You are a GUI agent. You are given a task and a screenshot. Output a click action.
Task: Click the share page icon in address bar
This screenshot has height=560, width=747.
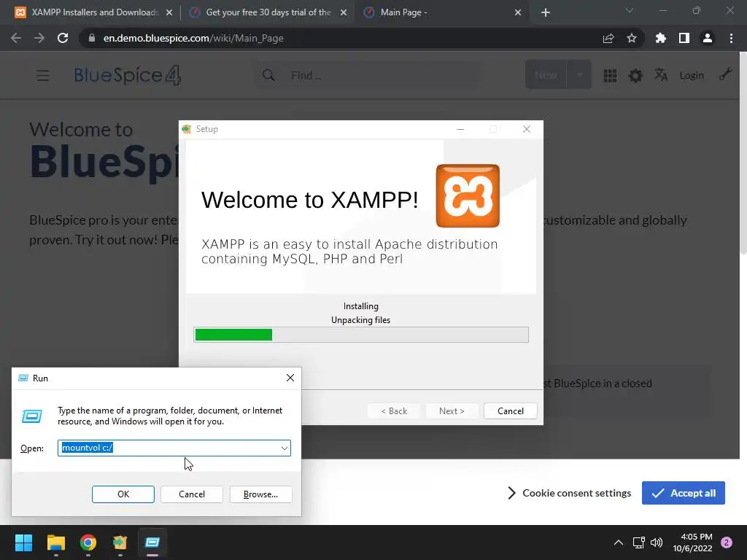(608, 38)
